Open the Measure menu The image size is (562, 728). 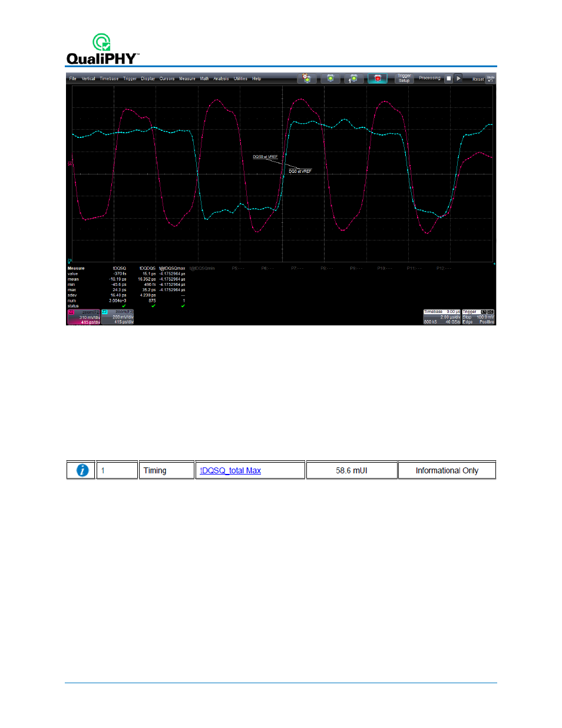(187, 78)
